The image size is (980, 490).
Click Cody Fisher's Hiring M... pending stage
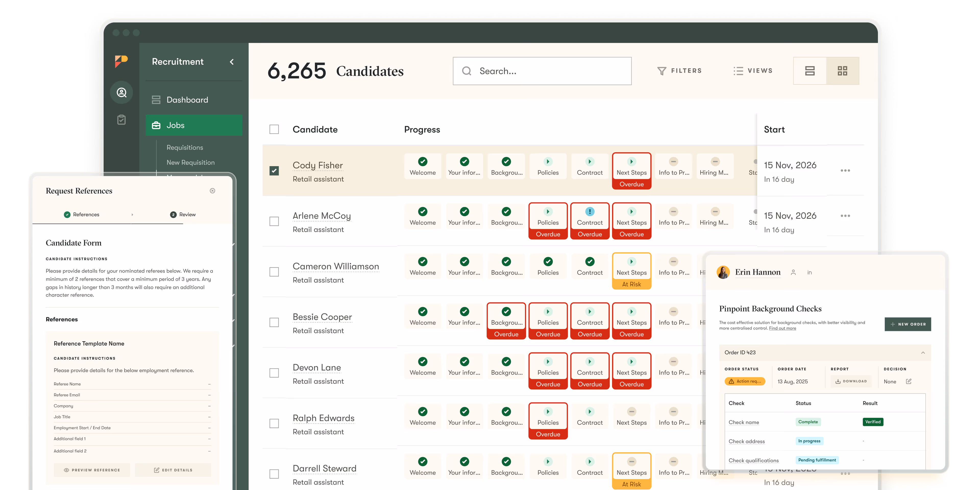(x=715, y=166)
